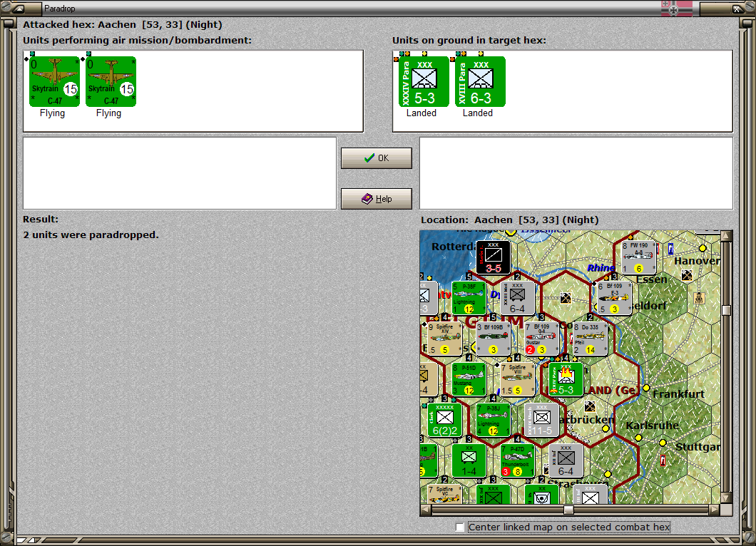This screenshot has height=546, width=756.
Task: Select the P-47D Thunderbolt counter
Action: click(x=517, y=460)
